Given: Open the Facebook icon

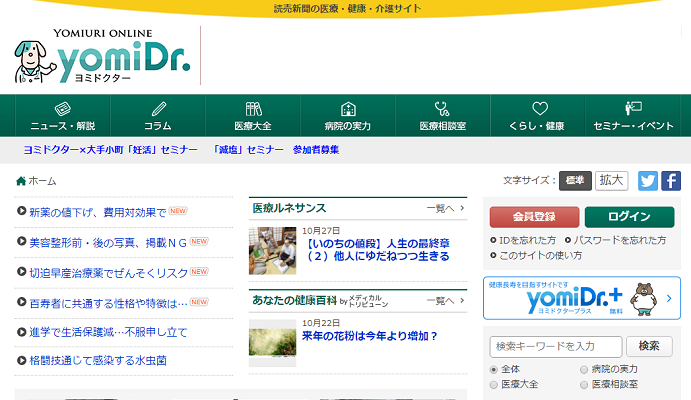Looking at the screenshot, I should point(671,181).
